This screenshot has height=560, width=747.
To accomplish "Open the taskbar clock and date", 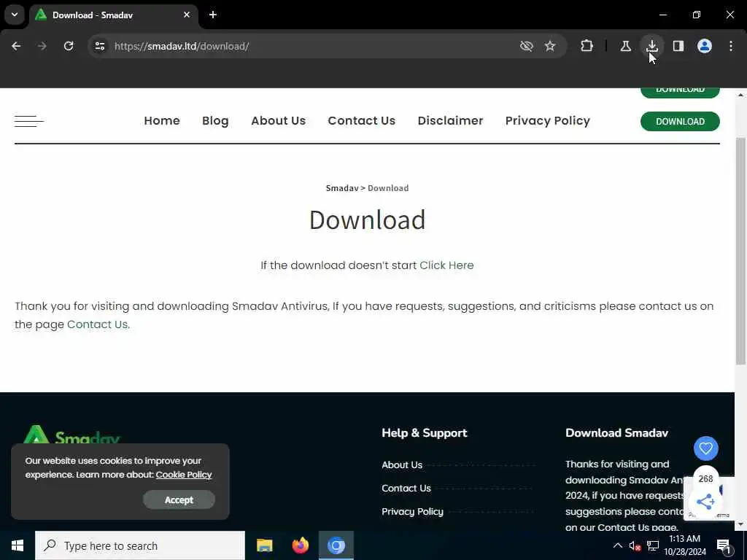I will tap(685, 545).
